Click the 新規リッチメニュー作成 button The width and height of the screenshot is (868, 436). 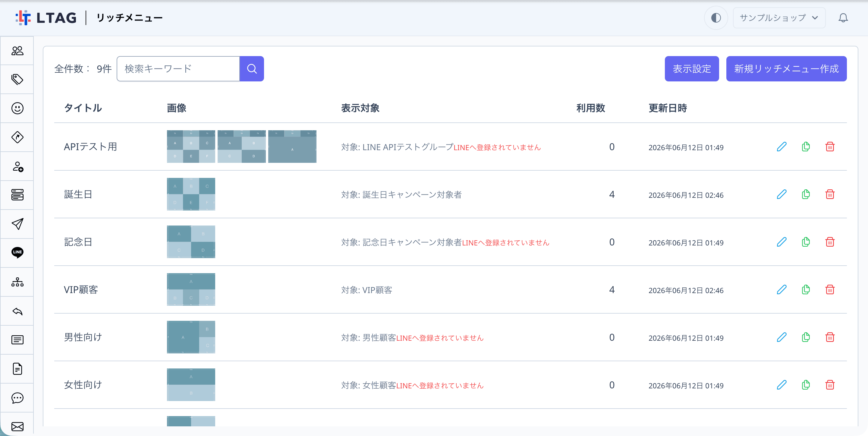[x=786, y=69]
